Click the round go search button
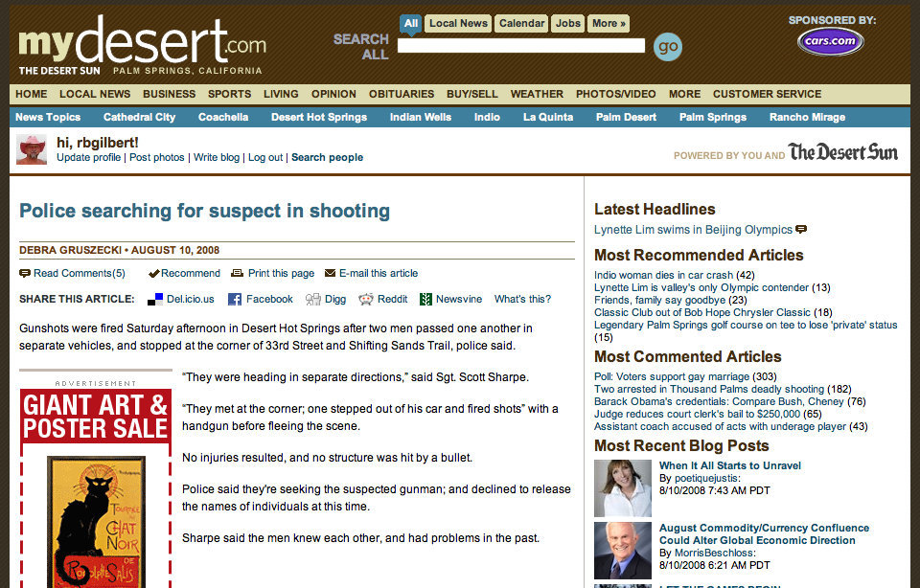Image resolution: width=920 pixels, height=588 pixels. pyautogui.click(x=668, y=47)
